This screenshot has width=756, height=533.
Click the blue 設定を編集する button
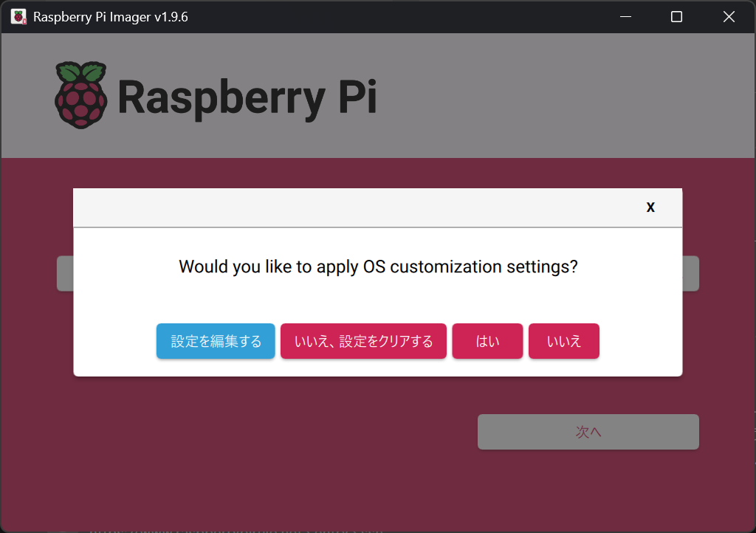(x=216, y=341)
